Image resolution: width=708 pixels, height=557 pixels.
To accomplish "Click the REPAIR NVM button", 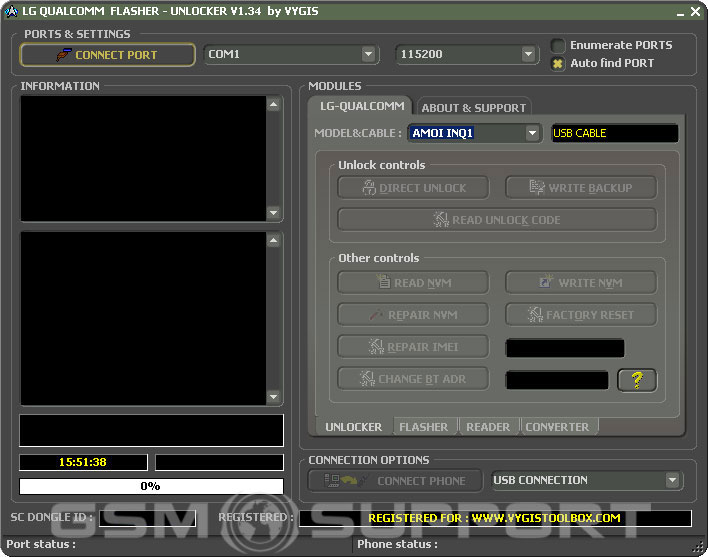I will (413, 315).
